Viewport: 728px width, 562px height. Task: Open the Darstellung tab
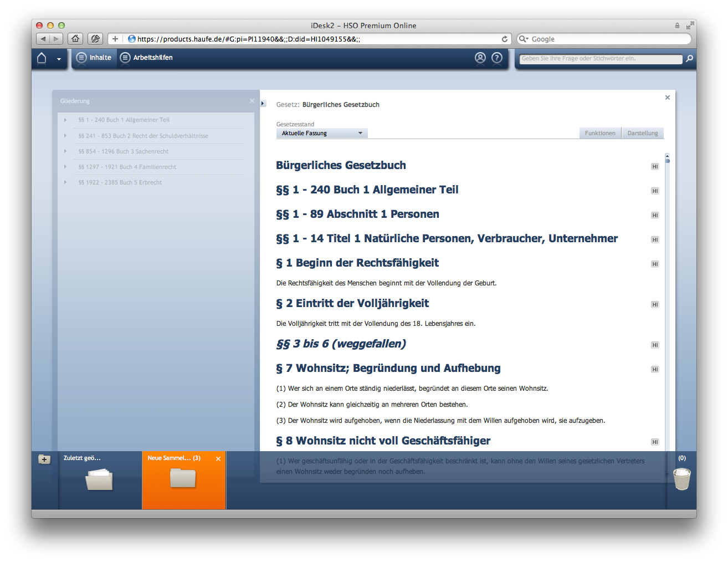click(x=643, y=133)
